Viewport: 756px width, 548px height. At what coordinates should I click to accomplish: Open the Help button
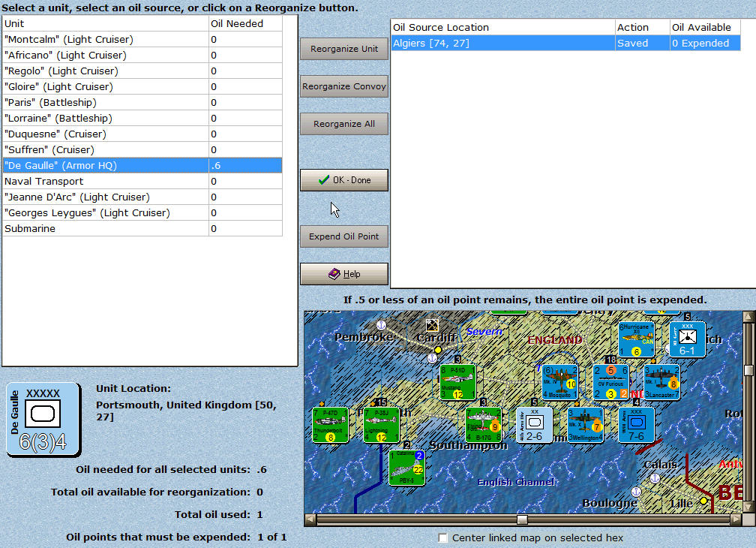[x=344, y=274]
